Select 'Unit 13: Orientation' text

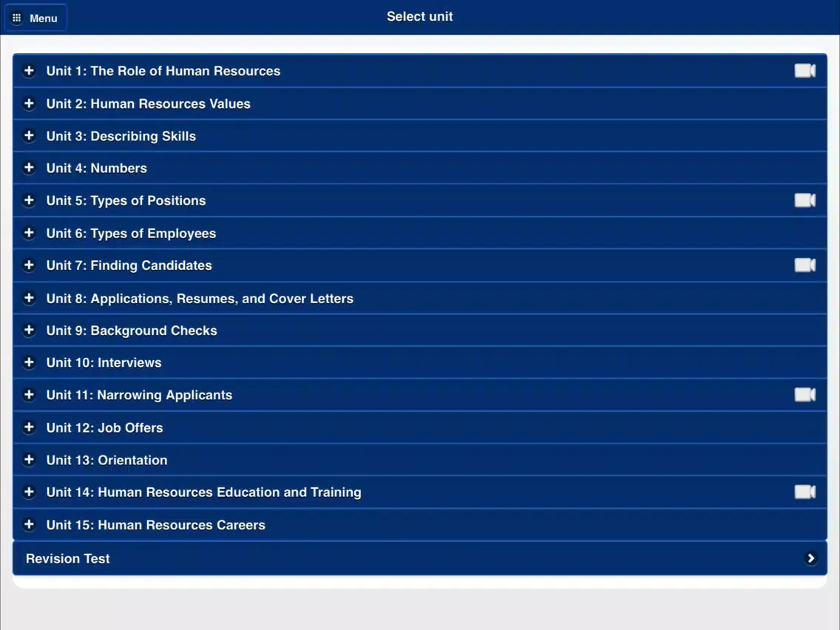pyautogui.click(x=106, y=460)
